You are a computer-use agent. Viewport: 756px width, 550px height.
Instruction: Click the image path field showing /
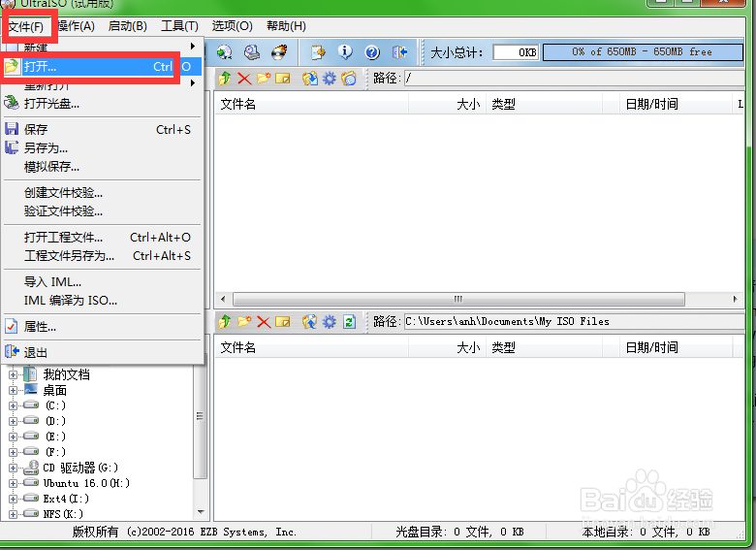pyautogui.click(x=574, y=79)
